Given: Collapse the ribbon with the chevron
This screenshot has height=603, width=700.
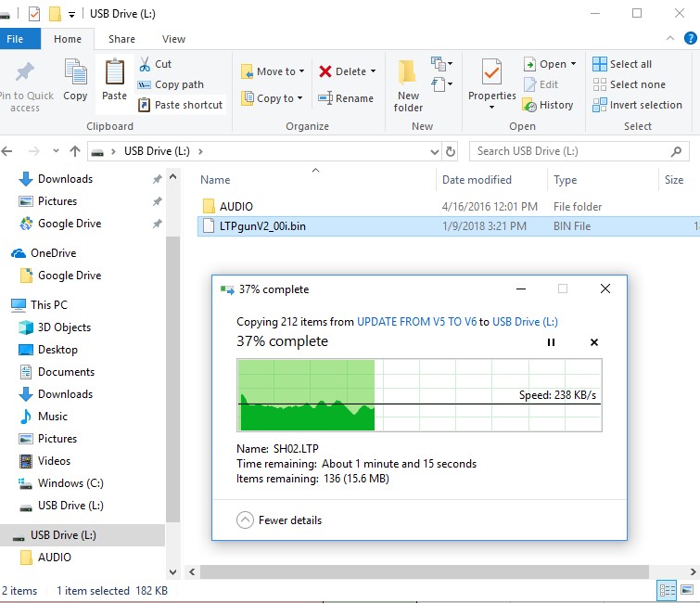Looking at the screenshot, I should [x=670, y=38].
